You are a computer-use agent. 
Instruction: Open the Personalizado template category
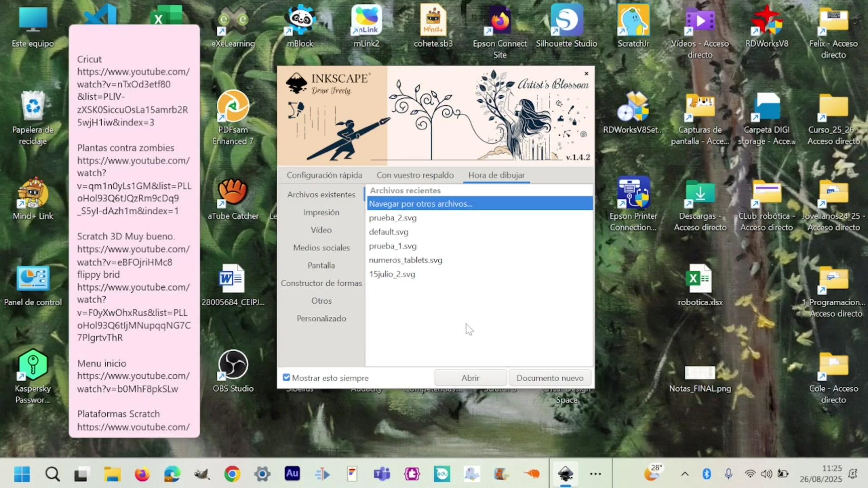click(321, 319)
